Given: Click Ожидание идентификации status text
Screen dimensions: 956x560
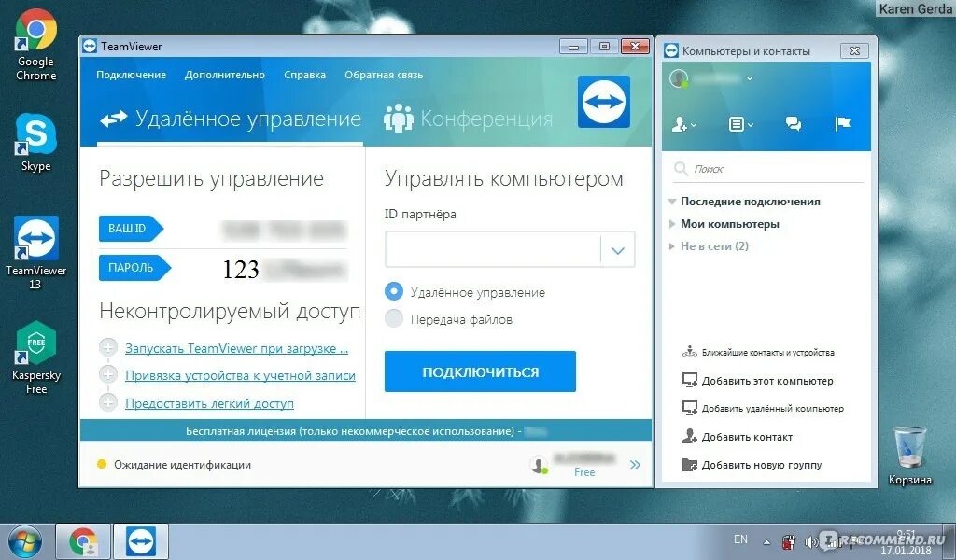Looking at the screenshot, I should pos(182,465).
